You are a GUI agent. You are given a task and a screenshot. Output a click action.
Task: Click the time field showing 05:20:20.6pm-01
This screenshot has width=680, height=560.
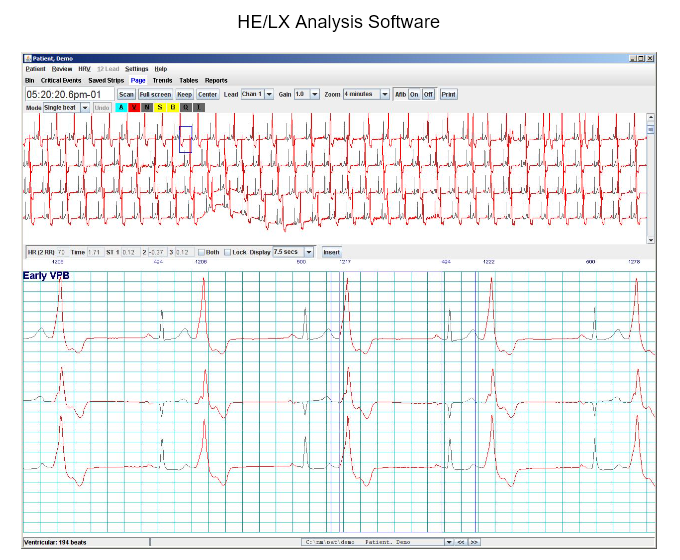tap(68, 94)
